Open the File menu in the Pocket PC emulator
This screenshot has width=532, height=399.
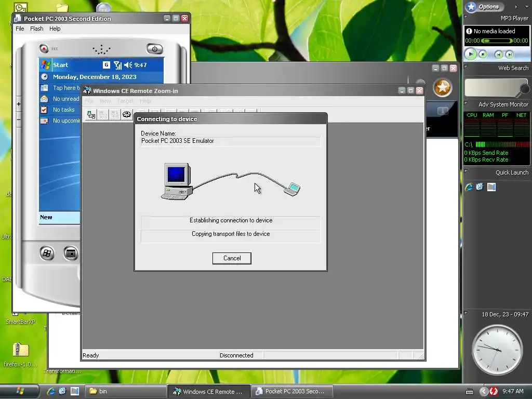[x=20, y=29]
